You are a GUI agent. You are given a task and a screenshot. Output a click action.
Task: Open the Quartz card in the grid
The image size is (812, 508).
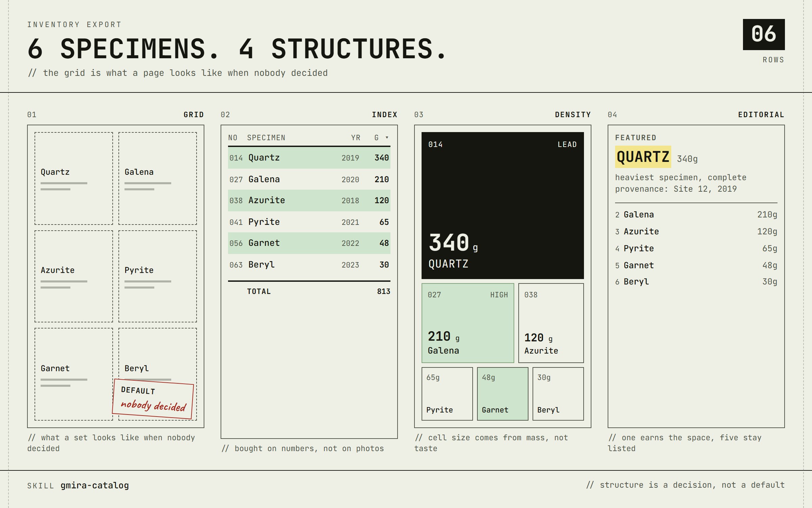pos(74,178)
